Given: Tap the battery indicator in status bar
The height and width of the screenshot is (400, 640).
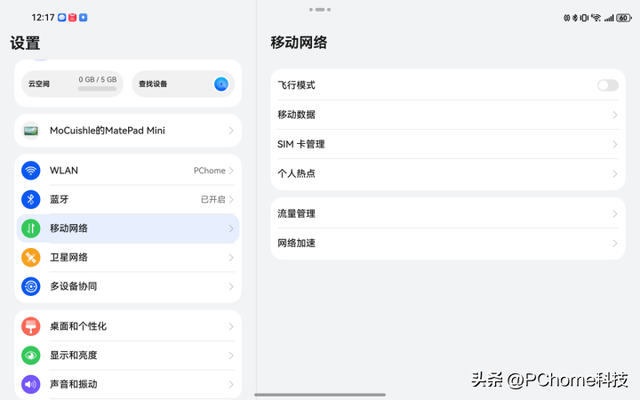Looking at the screenshot, I should pos(623,18).
